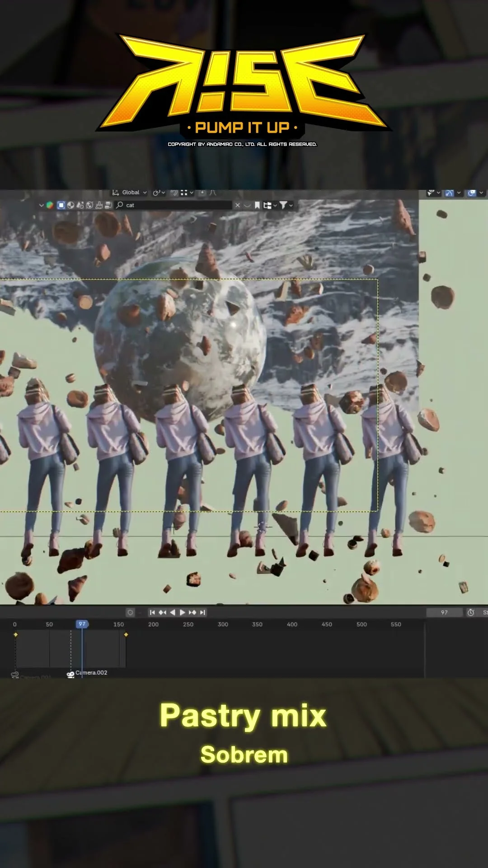The height and width of the screenshot is (868, 488).
Task: Select the keyframe diamond near frame 160
Action: coord(126,635)
